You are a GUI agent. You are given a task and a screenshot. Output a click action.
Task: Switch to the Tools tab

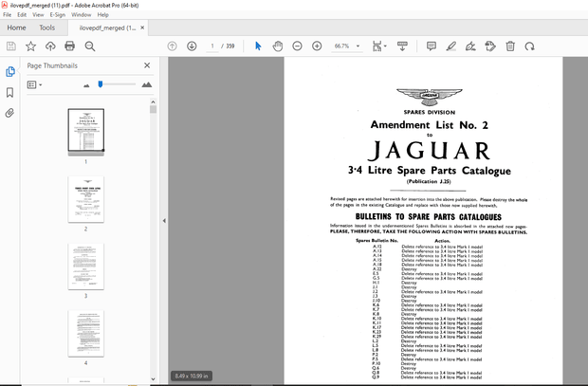[x=46, y=28]
